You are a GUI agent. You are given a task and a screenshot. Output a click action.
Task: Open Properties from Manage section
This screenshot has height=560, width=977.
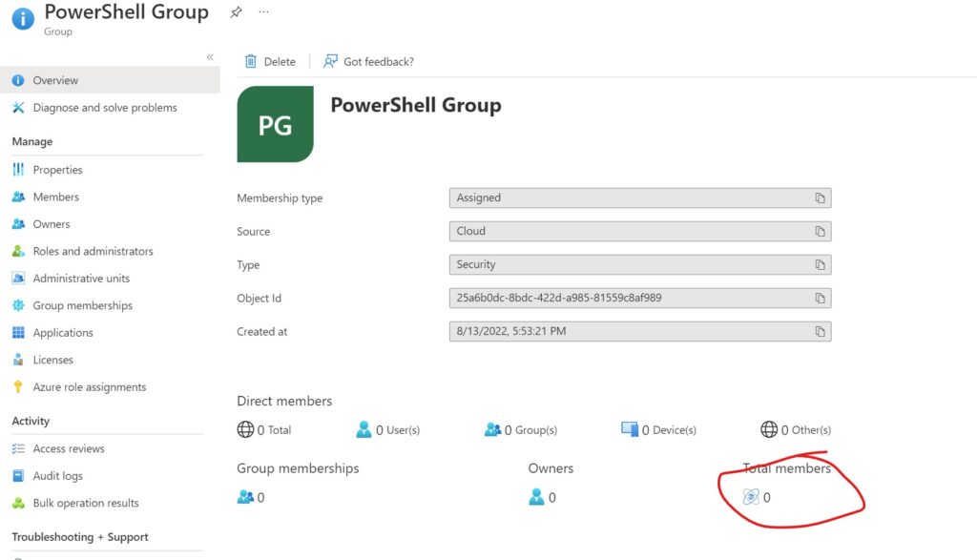pos(57,170)
